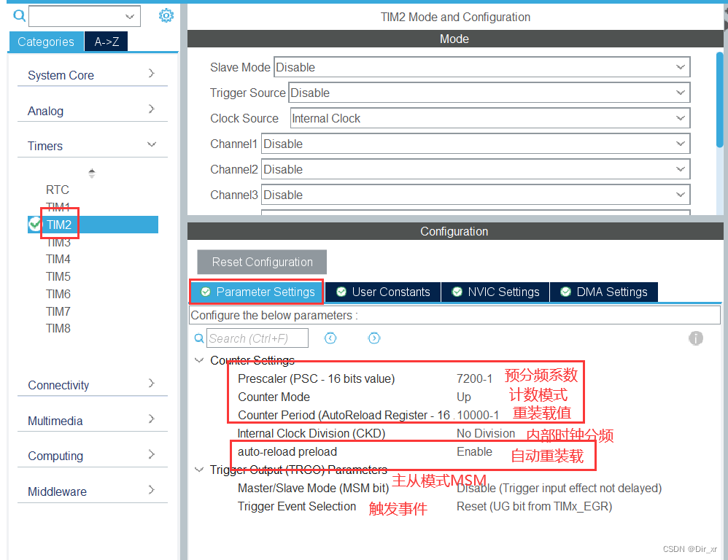The image size is (728, 560).
Task: Go to the previous search result arrow
Action: pyautogui.click(x=330, y=338)
